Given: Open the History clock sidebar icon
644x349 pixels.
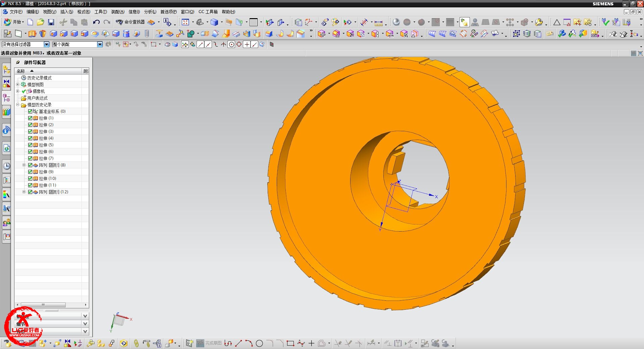Looking at the screenshot, I should (x=6, y=166).
